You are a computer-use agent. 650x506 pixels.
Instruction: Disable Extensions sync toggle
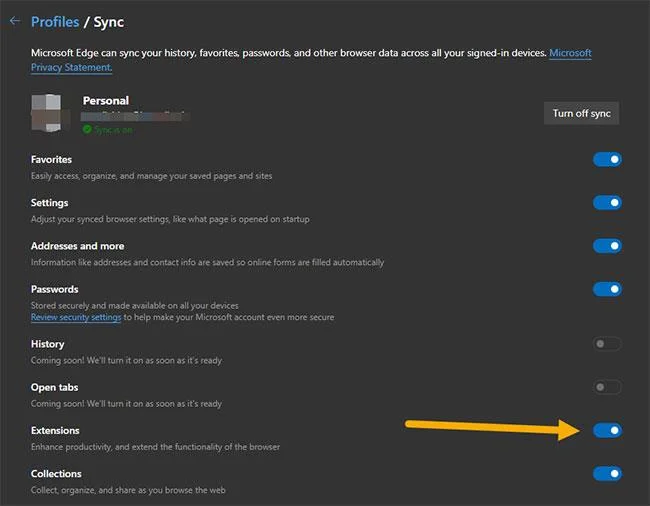tap(607, 430)
